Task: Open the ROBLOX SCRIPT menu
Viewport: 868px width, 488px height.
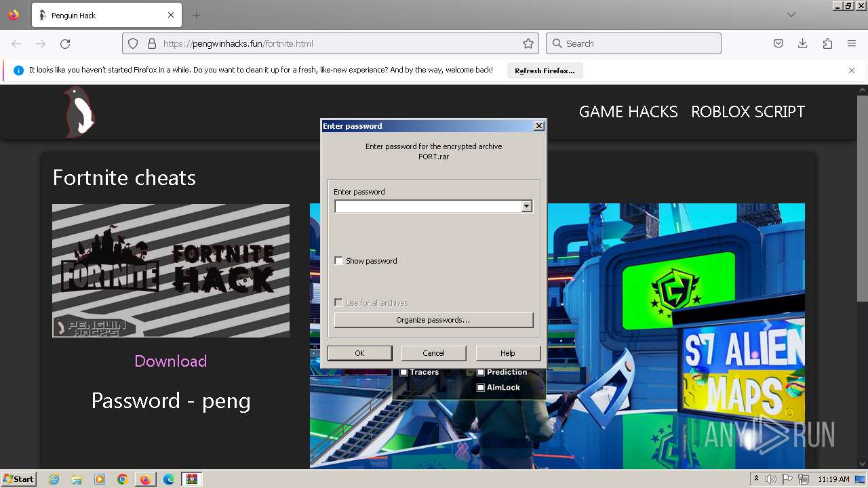Action: 748,112
